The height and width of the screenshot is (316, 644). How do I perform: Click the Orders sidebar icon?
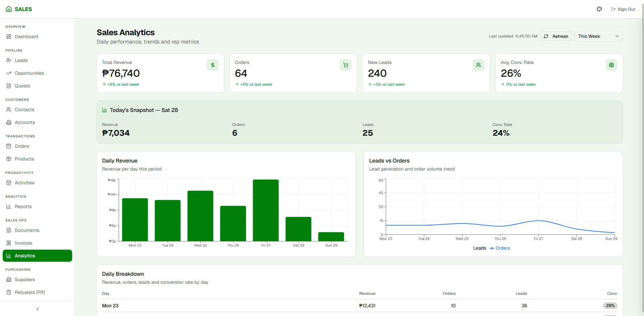pyautogui.click(x=9, y=146)
